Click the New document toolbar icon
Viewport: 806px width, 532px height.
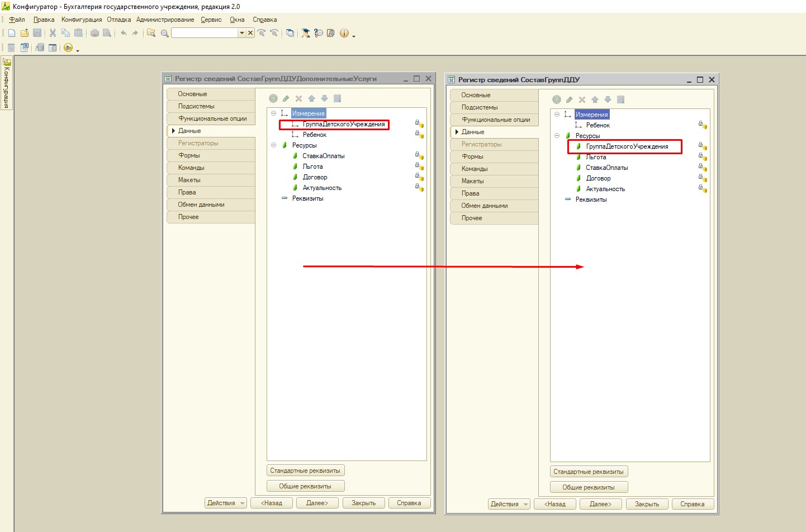(12, 33)
